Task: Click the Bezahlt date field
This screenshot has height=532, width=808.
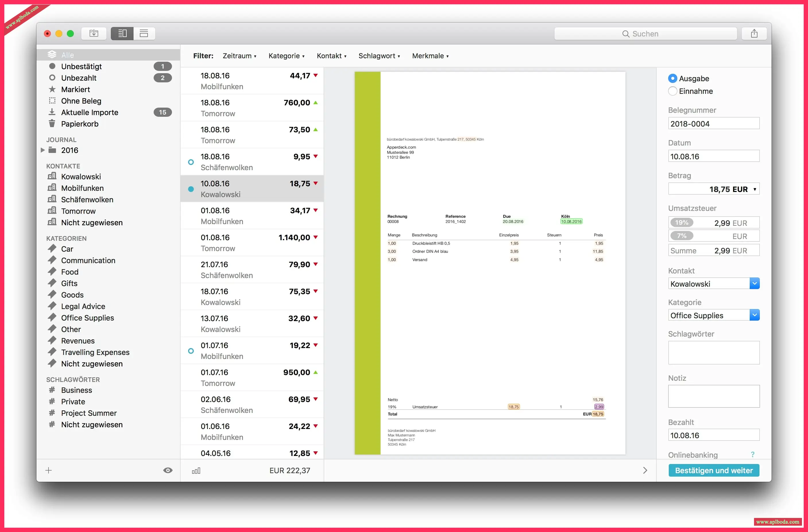Action: (714, 435)
